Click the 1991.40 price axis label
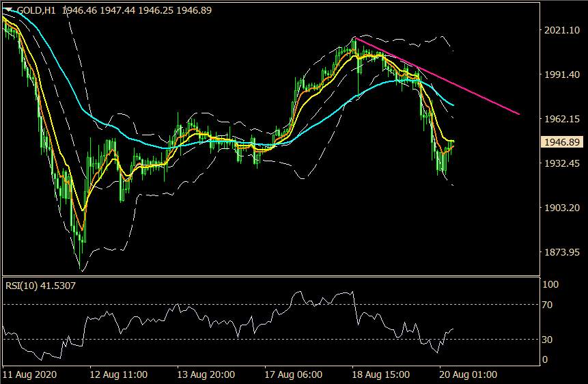The width and height of the screenshot is (588, 384). coord(562,74)
